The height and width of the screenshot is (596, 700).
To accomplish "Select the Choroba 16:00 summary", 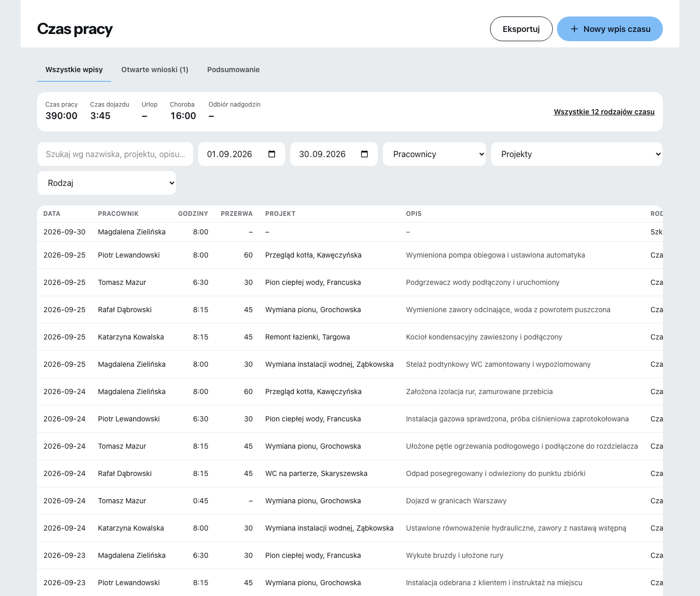I will coord(183,111).
